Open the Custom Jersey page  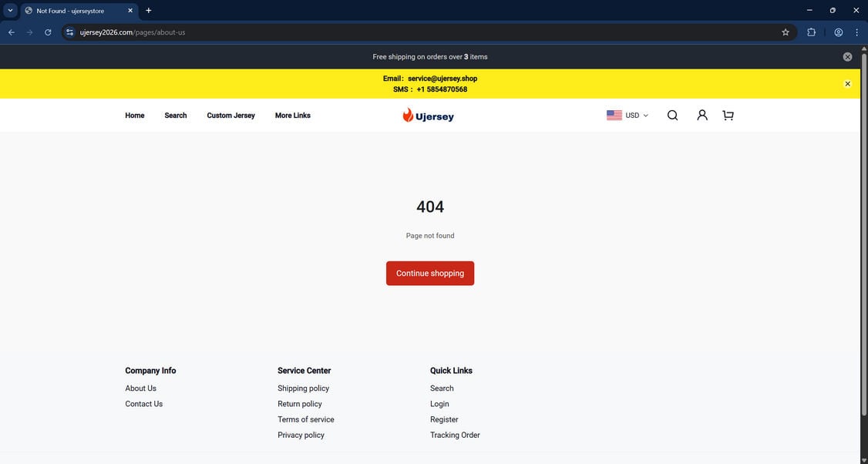[x=230, y=115]
